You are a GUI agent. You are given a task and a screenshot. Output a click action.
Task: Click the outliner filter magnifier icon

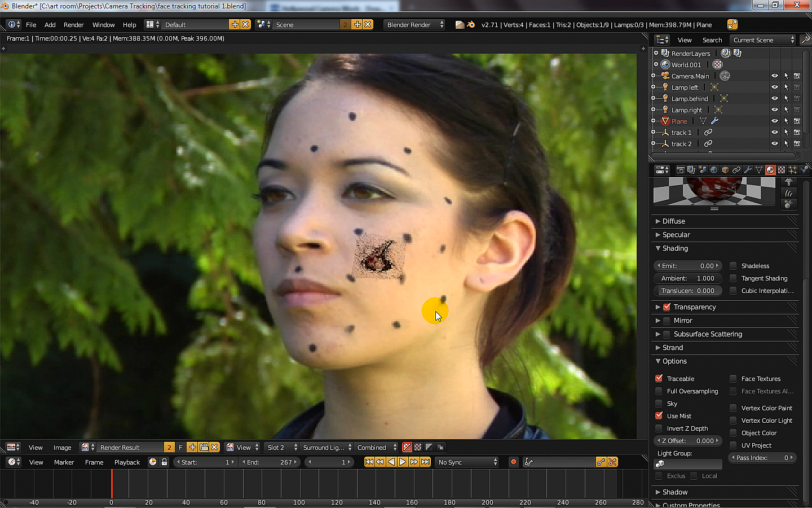(805, 40)
